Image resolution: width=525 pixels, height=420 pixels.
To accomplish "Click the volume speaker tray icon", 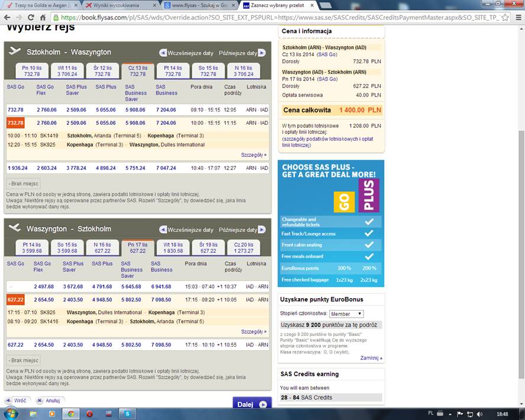I will pyautogui.click(x=480, y=414).
